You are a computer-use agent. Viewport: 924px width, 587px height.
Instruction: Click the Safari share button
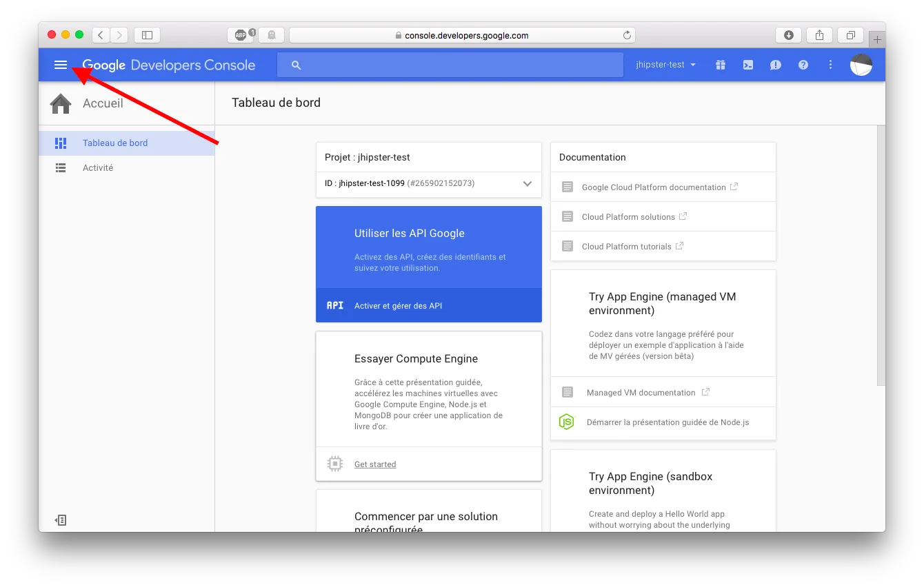[820, 35]
